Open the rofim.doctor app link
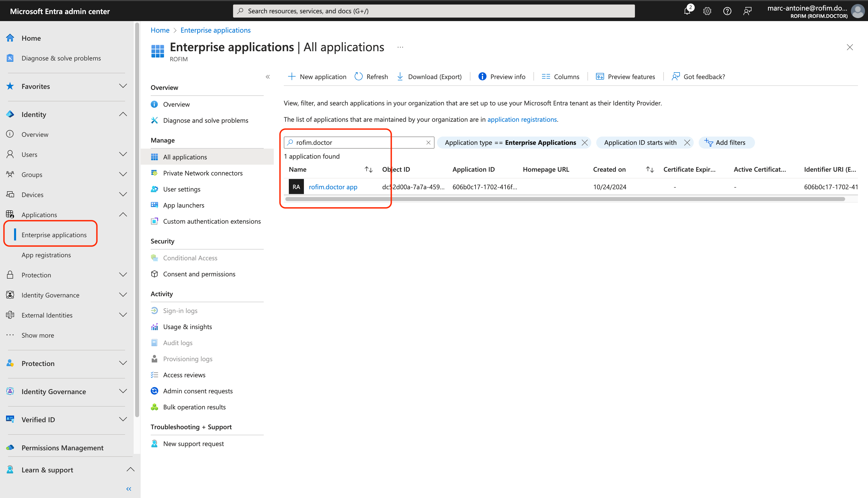 click(x=333, y=187)
